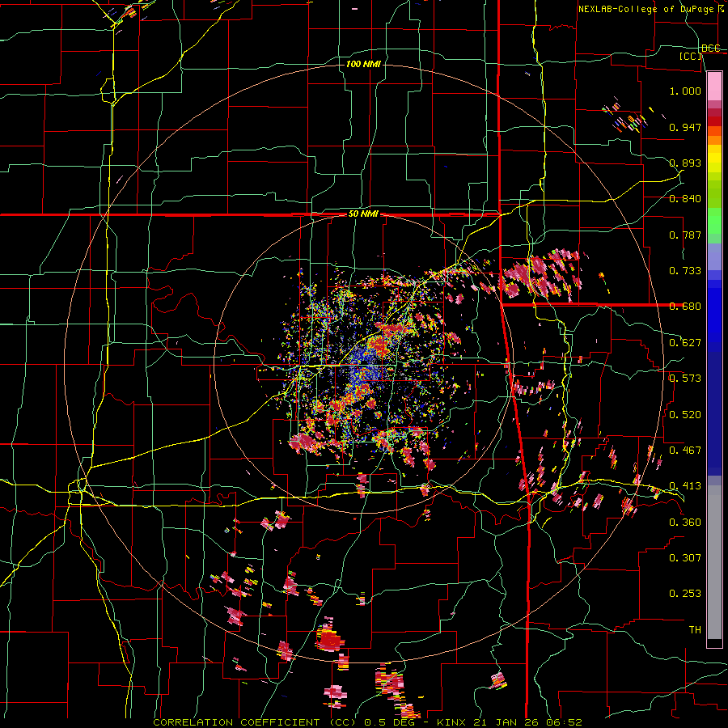Click the "50 NMI" range ring label
The image size is (728, 728).
pos(363,214)
